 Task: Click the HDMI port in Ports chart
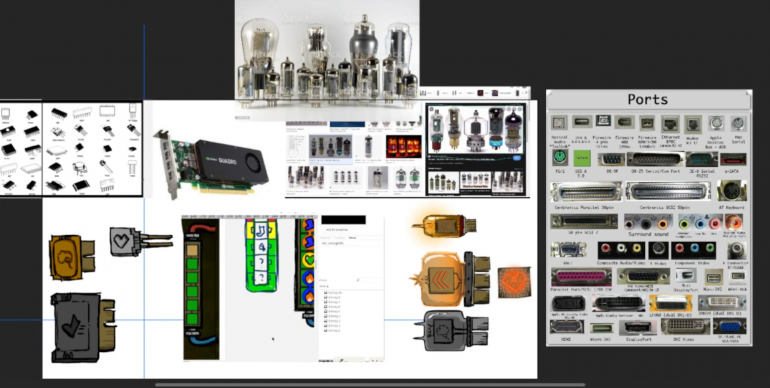pos(567,326)
